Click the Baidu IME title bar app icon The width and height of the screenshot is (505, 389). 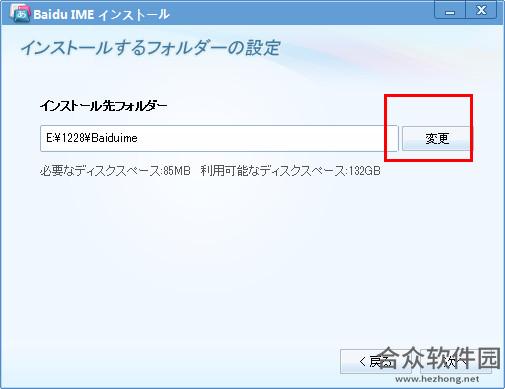[20, 12]
